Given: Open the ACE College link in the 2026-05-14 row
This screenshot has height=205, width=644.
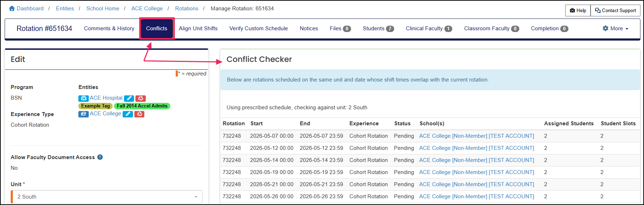Looking at the screenshot, I should 476,160.
